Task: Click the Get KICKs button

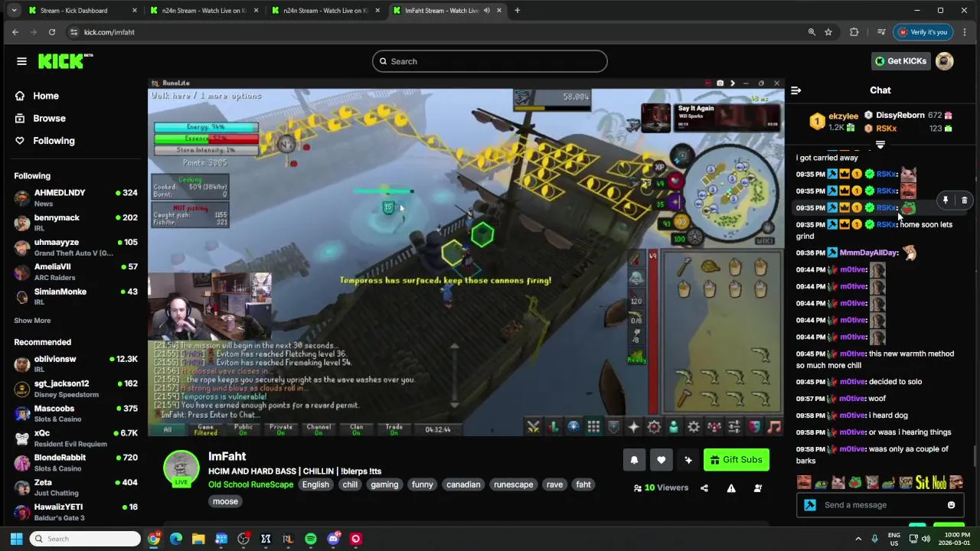Action: (900, 61)
